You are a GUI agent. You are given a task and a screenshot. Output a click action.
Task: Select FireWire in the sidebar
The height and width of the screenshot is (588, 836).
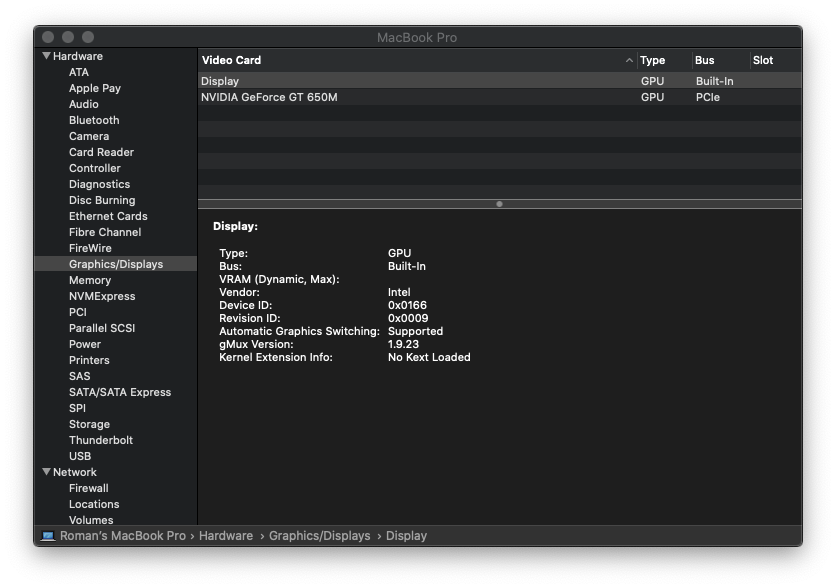pos(90,248)
